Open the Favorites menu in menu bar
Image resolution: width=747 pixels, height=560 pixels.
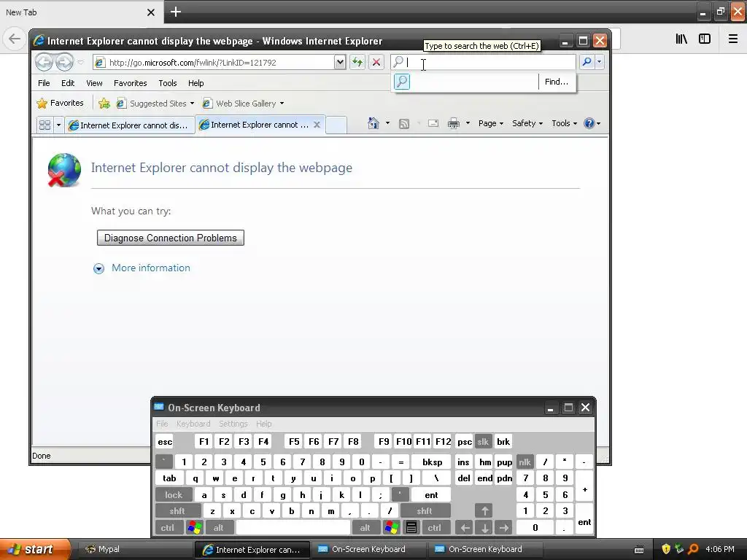(x=130, y=83)
